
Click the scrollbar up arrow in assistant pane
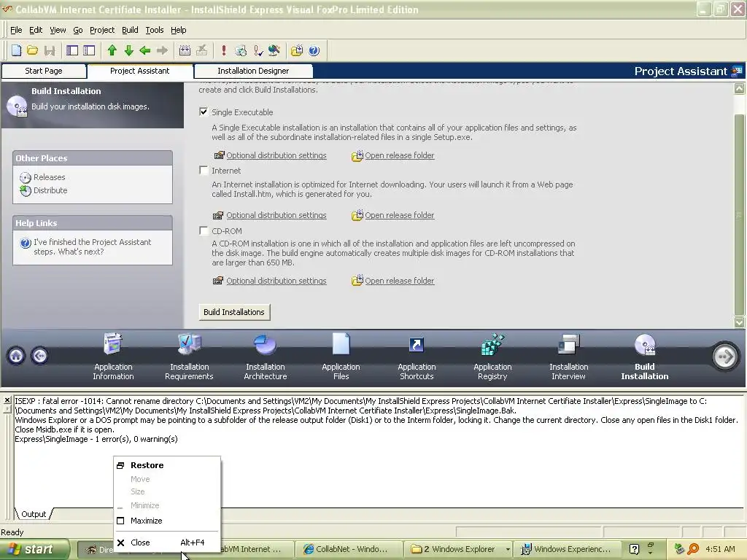(740, 88)
